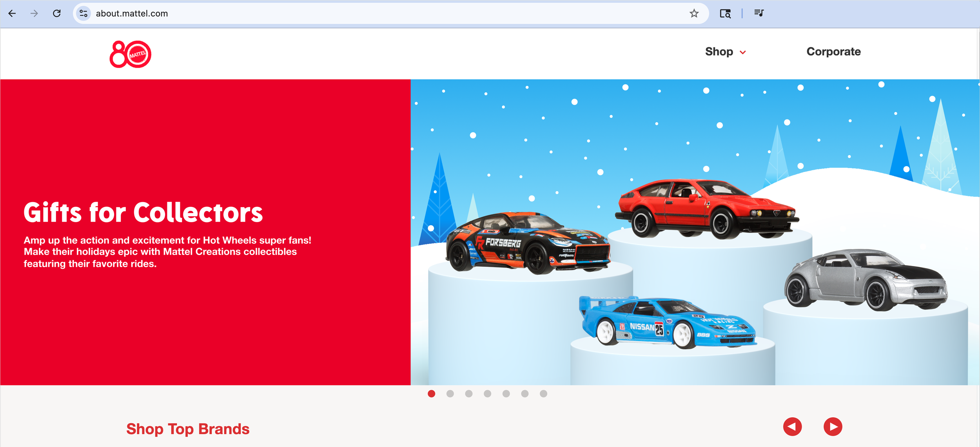Select the fourth carousel dot

pos(487,394)
